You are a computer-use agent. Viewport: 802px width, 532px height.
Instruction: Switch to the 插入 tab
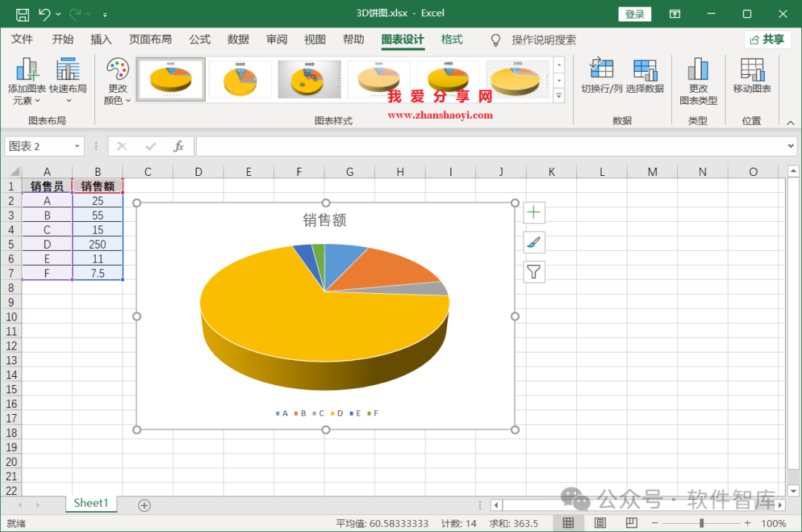pos(101,40)
